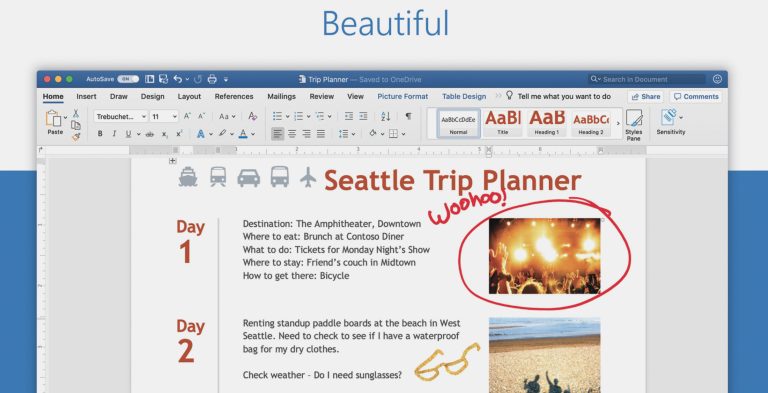This screenshot has width=768, height=393.
Task: Apply the Heading 2 style
Action: coord(591,123)
